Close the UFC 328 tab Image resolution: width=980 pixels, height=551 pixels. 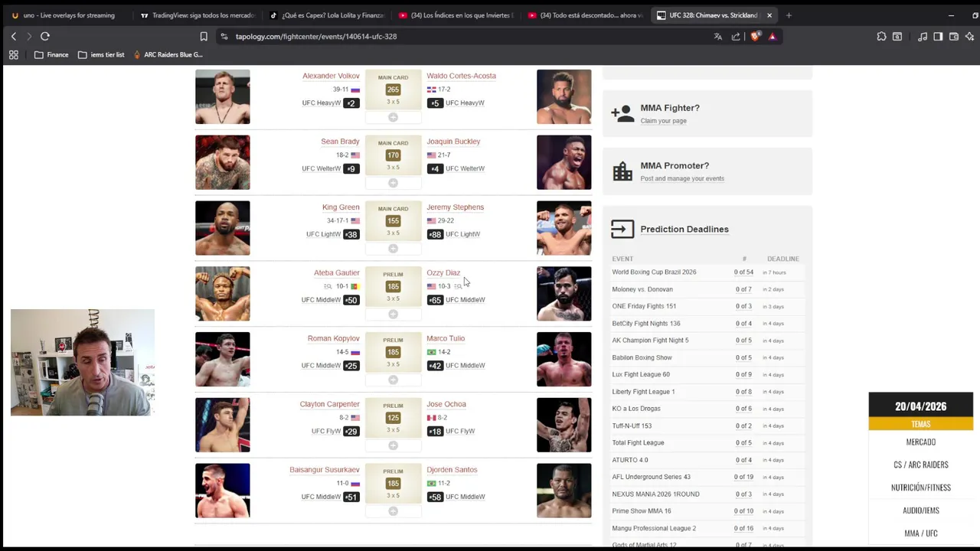tap(769, 15)
